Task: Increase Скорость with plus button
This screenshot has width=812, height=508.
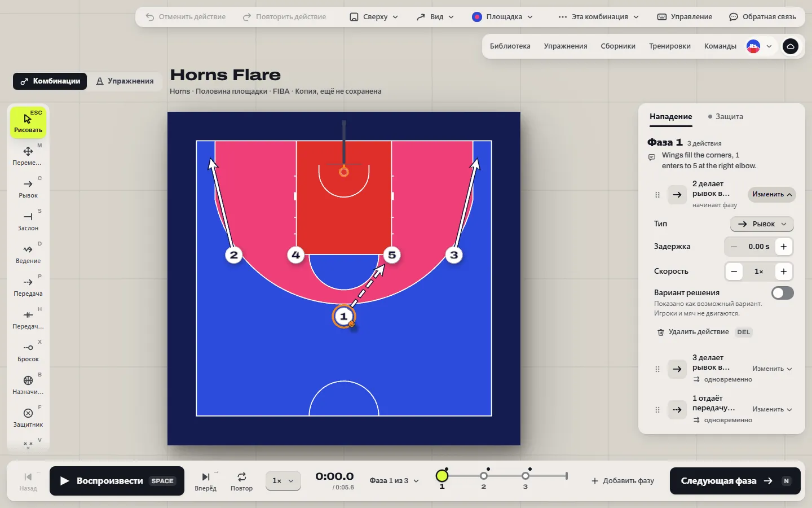Action: [784, 271]
